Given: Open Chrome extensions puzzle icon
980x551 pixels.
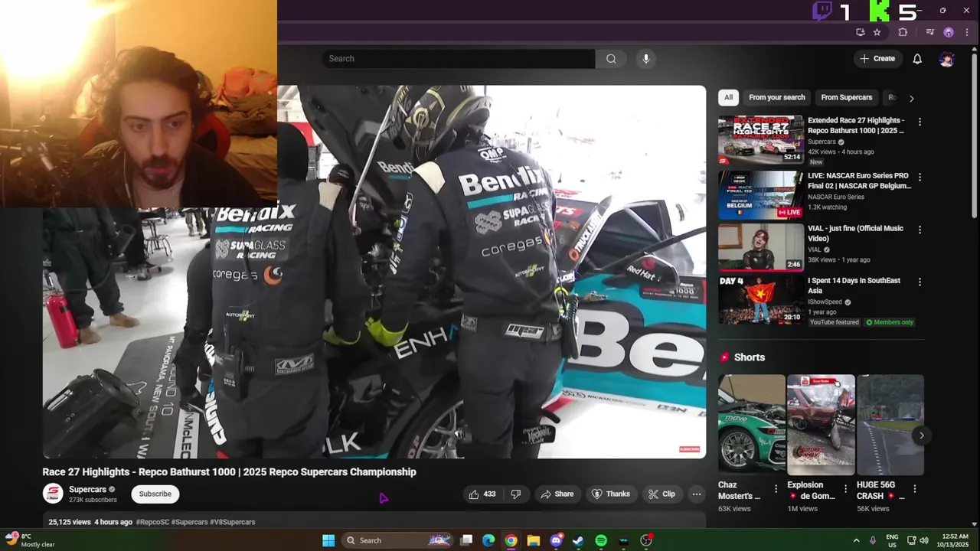Looking at the screenshot, I should click(903, 32).
